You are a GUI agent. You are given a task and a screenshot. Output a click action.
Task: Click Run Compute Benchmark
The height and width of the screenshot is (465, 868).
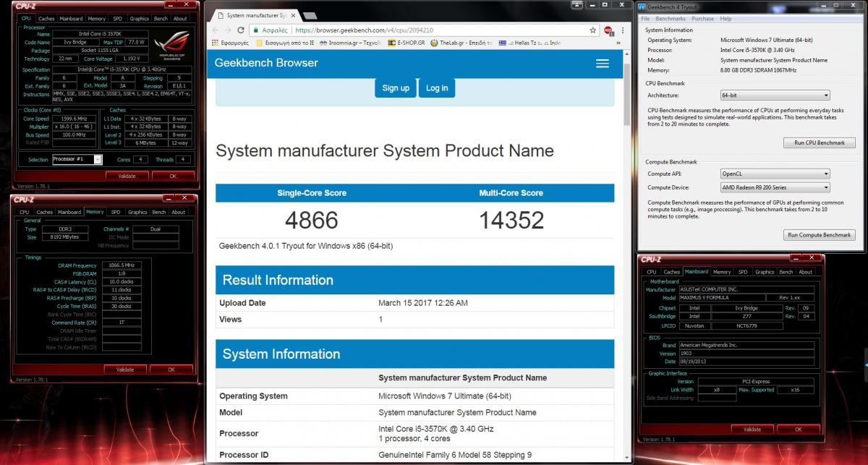820,235
